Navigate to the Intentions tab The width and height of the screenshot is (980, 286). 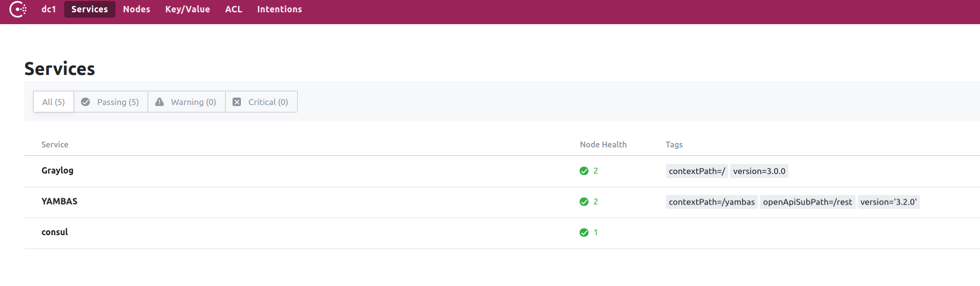pos(279,9)
